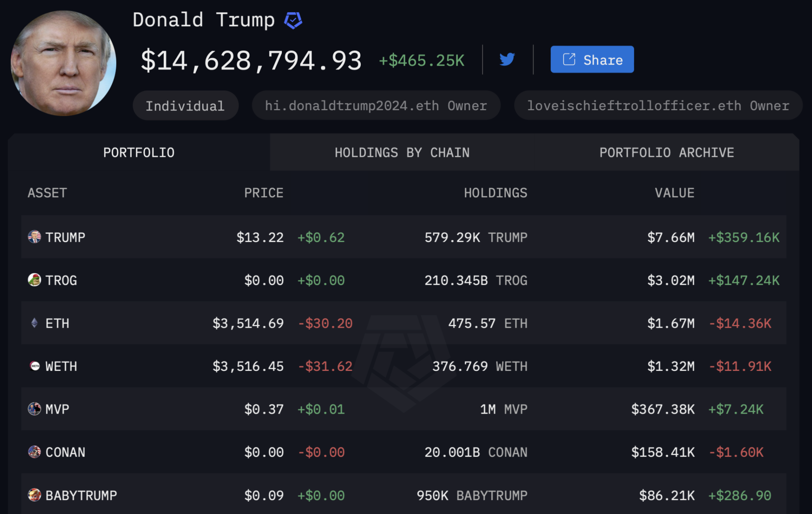
Task: Click the blue verified badge icon
Action: click(293, 20)
